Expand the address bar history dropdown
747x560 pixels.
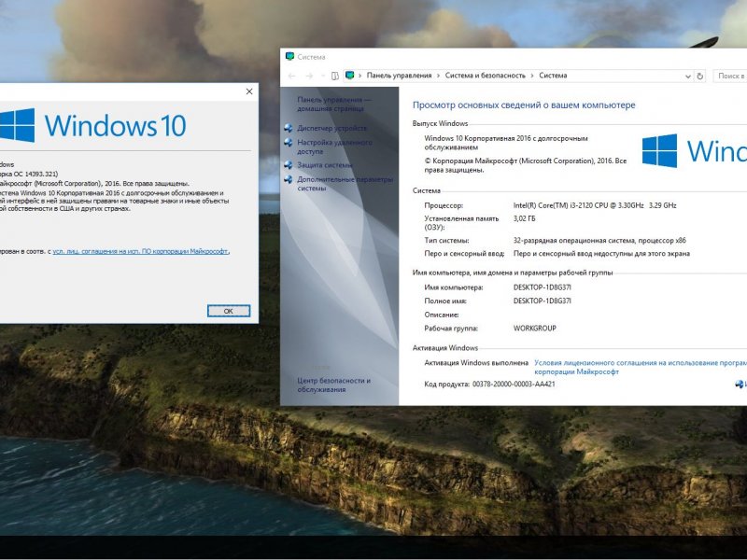coord(688,77)
